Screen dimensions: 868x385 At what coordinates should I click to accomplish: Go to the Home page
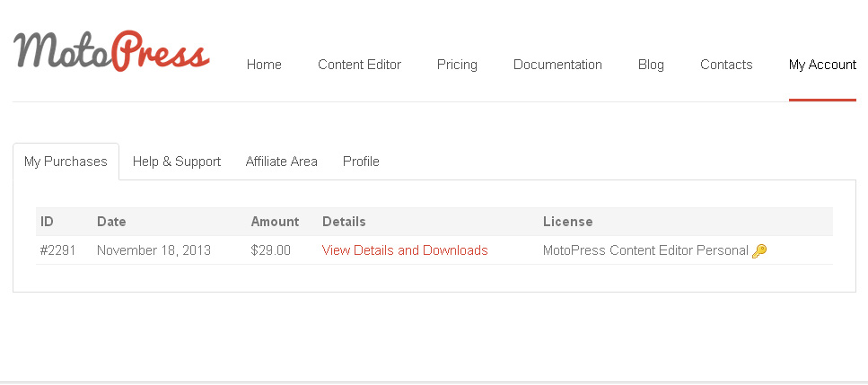[x=264, y=65]
